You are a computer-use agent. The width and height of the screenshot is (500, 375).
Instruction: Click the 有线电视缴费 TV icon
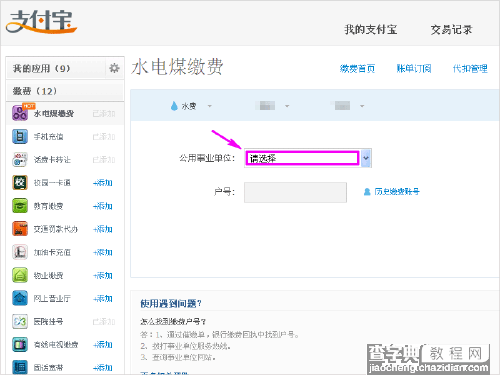pyautogui.click(x=20, y=344)
